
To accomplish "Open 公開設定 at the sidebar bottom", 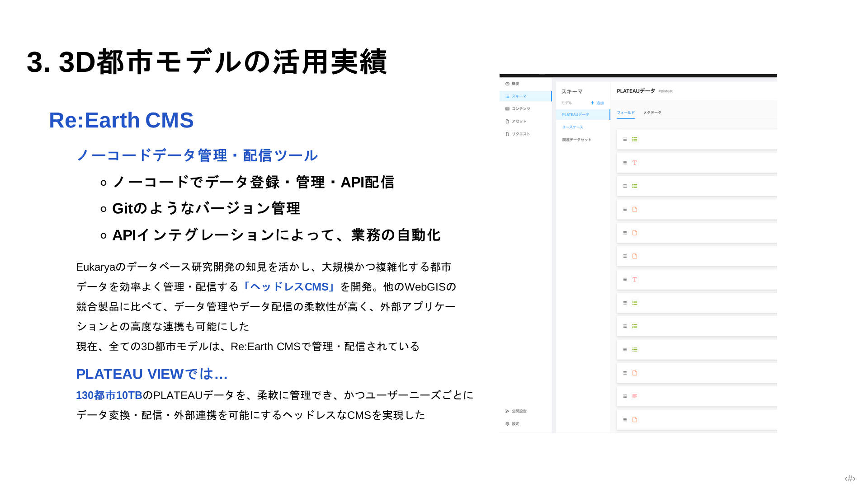I will [516, 411].
